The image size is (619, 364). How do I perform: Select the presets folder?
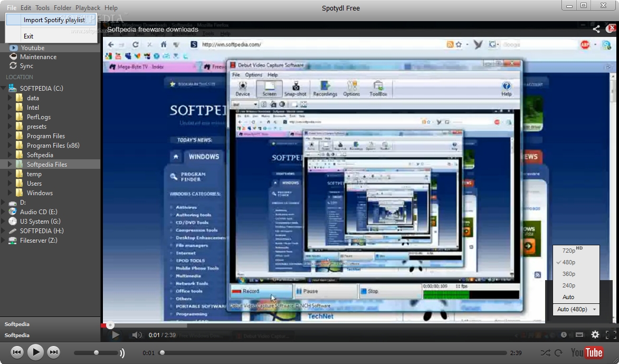point(36,126)
